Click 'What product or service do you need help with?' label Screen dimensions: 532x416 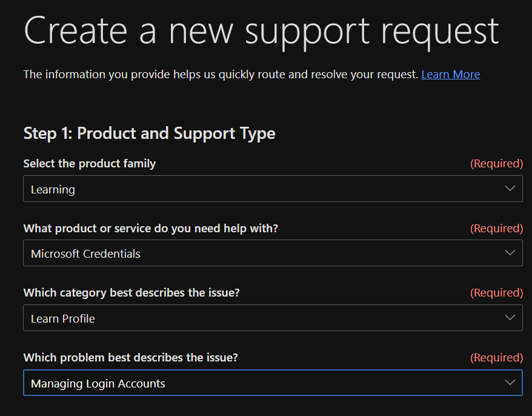[x=151, y=228]
